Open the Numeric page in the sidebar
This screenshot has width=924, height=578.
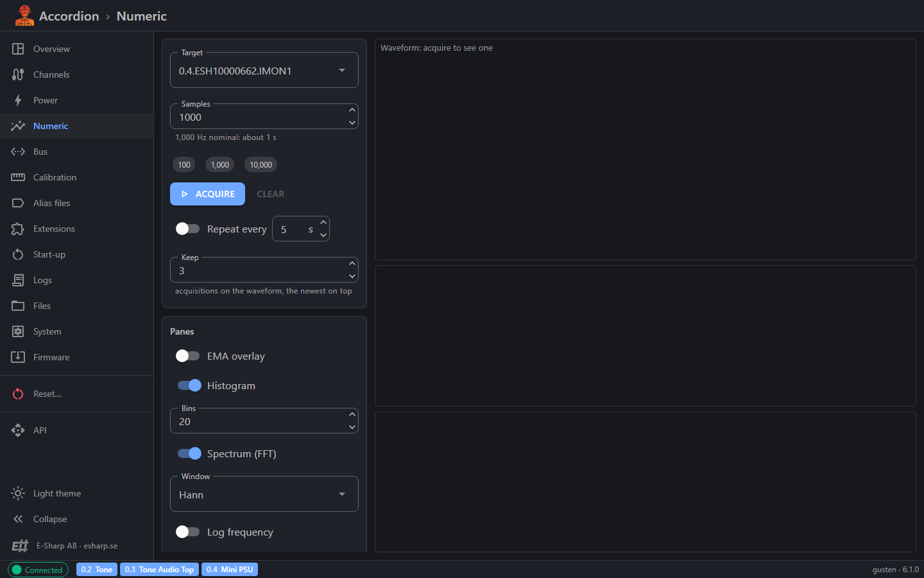[77, 126]
